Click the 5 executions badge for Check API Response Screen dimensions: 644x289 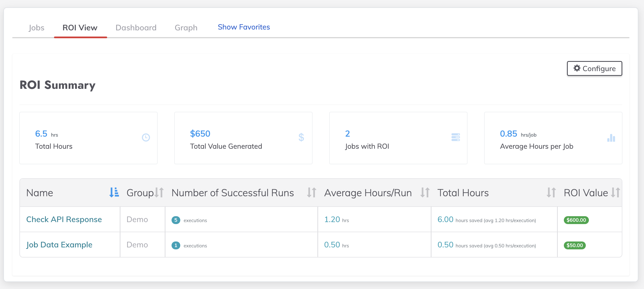point(176,220)
